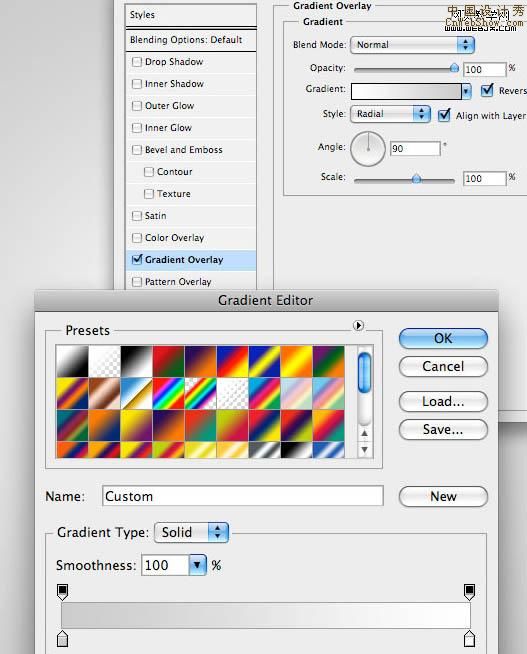527x654 pixels.
Task: Choose the foreground-to-transparent checkered preset
Action: 104,361
